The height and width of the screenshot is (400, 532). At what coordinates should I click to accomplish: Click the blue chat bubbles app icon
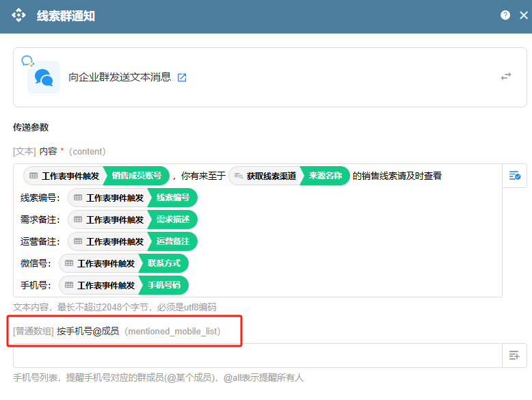click(44, 77)
